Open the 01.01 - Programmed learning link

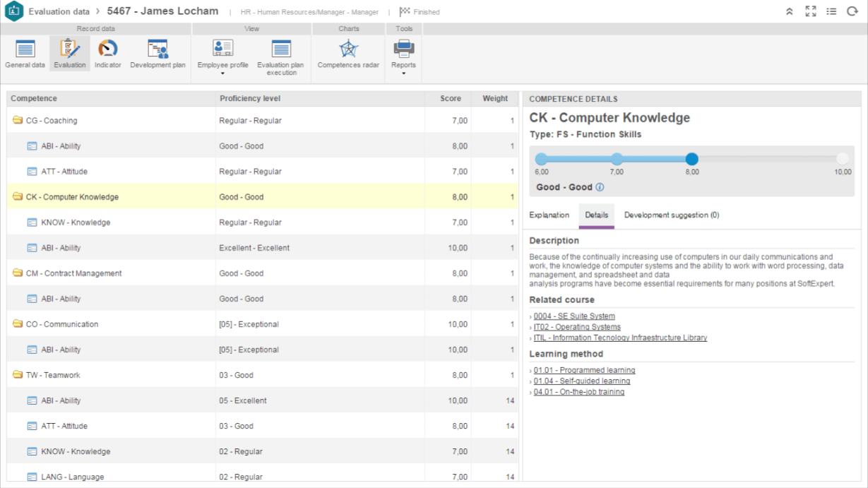584,370
